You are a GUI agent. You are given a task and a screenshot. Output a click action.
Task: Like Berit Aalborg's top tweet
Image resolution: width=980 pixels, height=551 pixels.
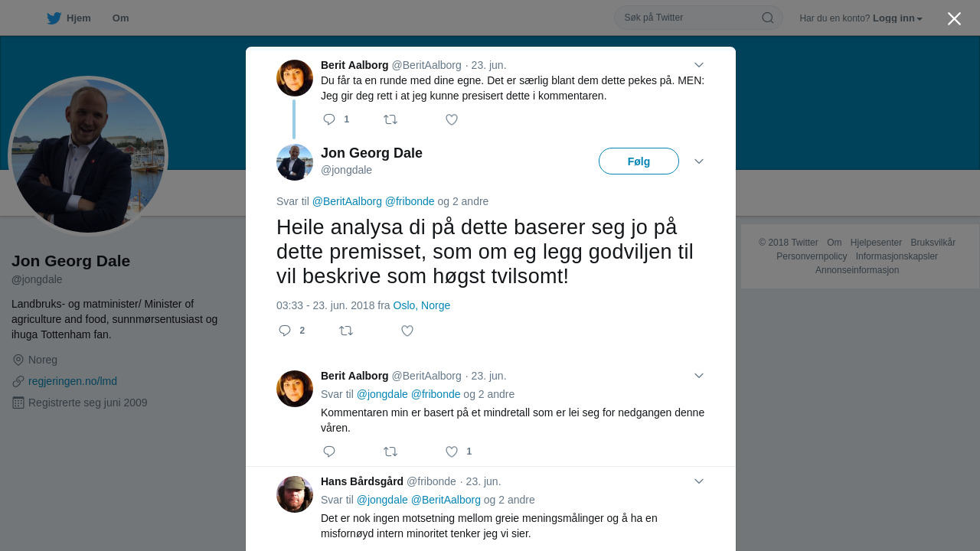452,119
